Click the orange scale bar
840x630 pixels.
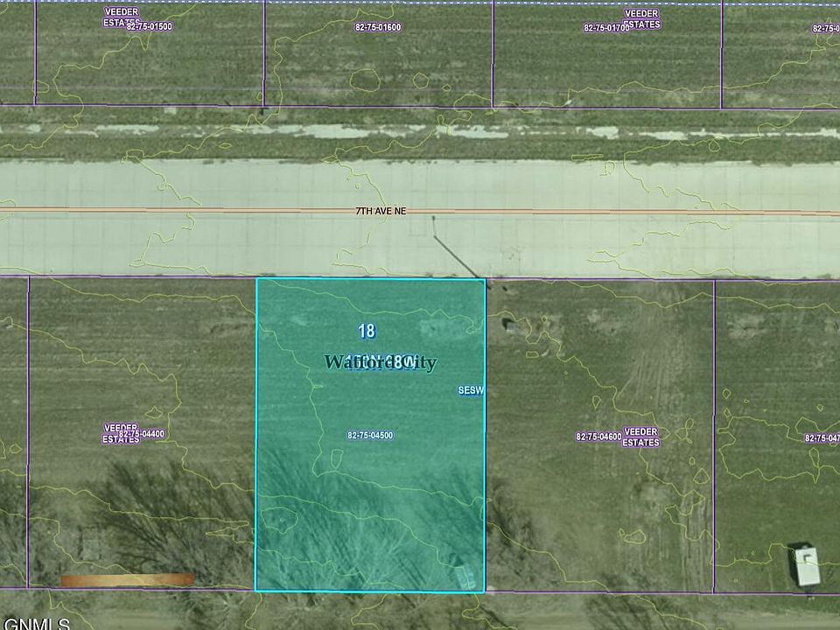[x=128, y=580]
